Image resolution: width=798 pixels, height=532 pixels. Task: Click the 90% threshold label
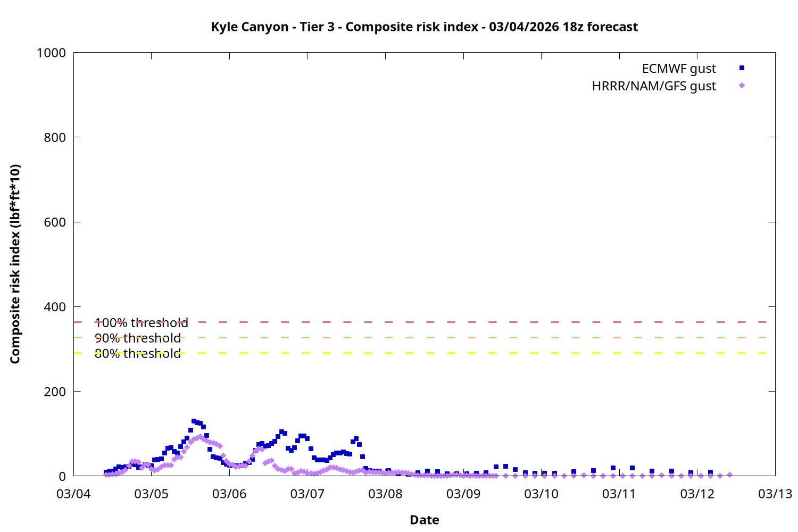(137, 338)
